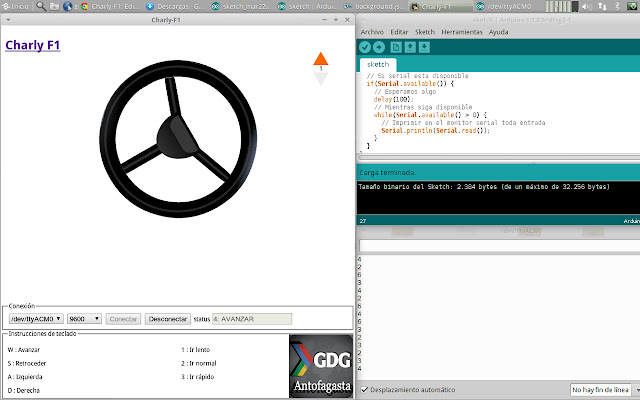Screen dimensions: 640x400
Task: Click the horizontal scrollbar under the code editor
Action: pyautogui.click(x=498, y=157)
